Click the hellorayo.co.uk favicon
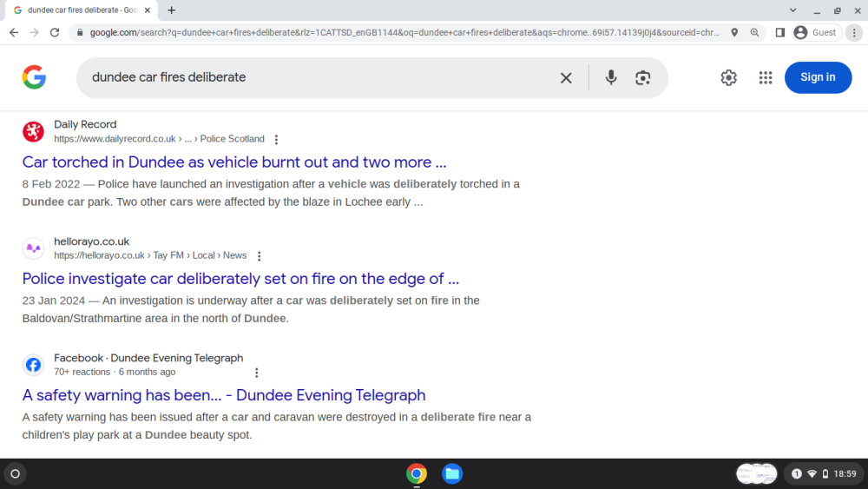The height and width of the screenshot is (489, 868). (x=33, y=248)
